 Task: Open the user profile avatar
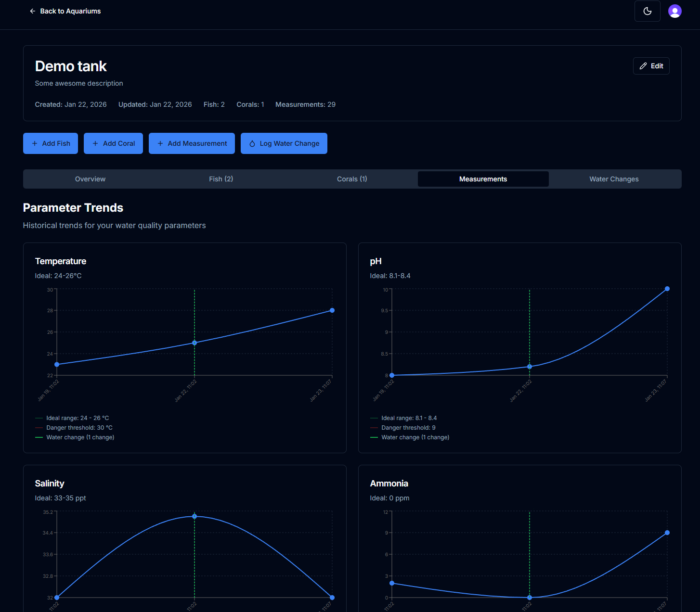(674, 11)
